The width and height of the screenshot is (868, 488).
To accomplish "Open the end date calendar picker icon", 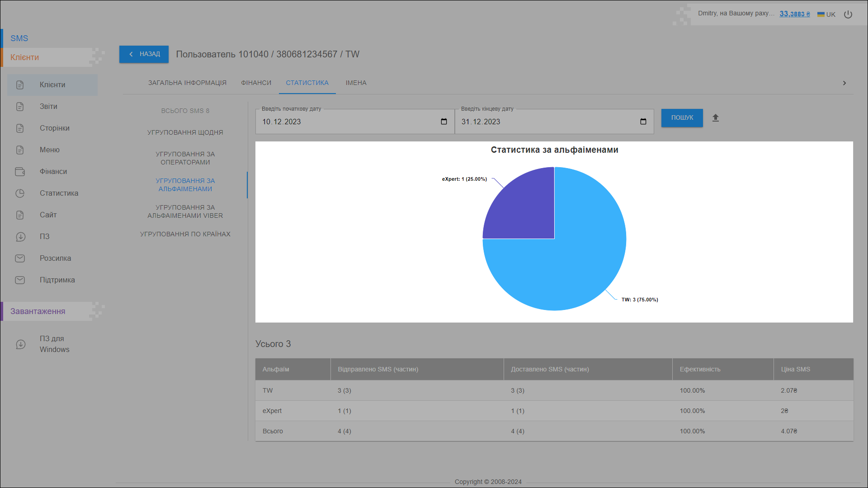I will click(x=643, y=122).
